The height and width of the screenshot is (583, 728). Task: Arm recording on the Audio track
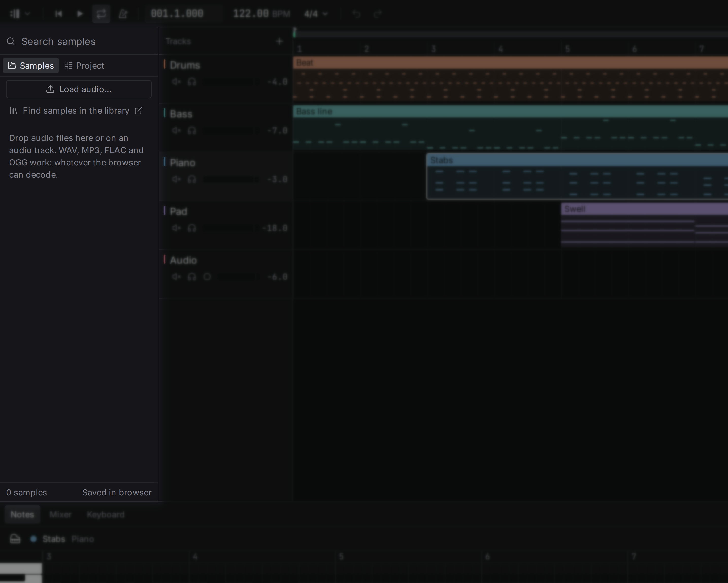tap(207, 277)
